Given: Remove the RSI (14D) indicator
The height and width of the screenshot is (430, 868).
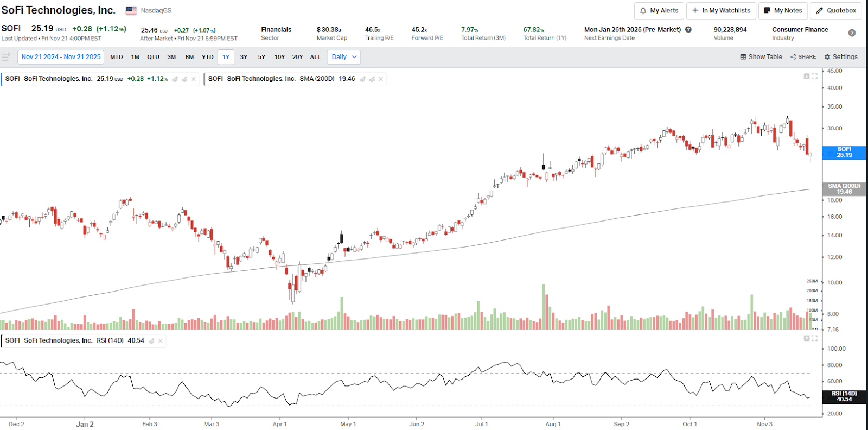Looking at the screenshot, I should coord(161,341).
